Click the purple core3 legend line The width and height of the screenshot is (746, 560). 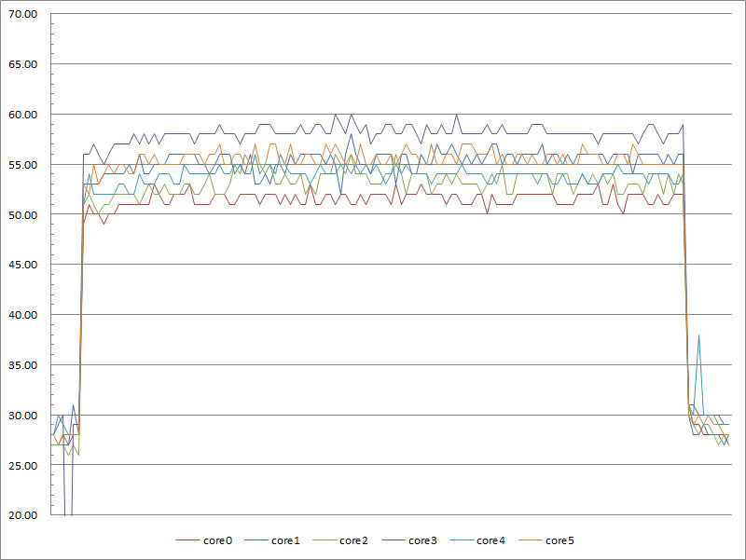[x=393, y=540]
